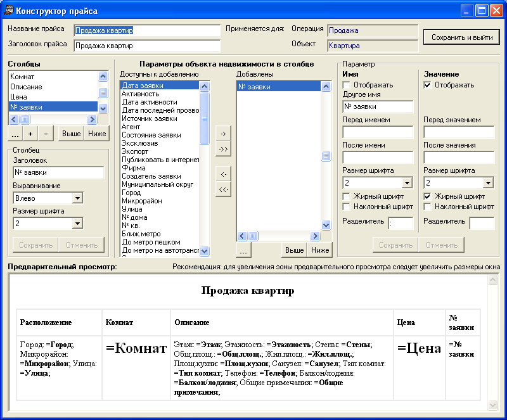
Task: Select Источник заявки in the available parameters
Action: click(x=160, y=118)
